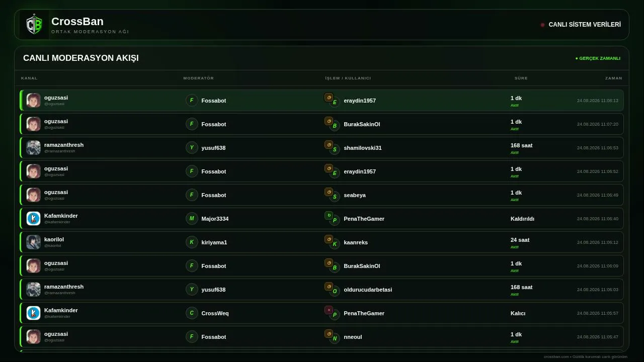Click the Kalıcı duration in CrossWeq row

click(x=518, y=313)
